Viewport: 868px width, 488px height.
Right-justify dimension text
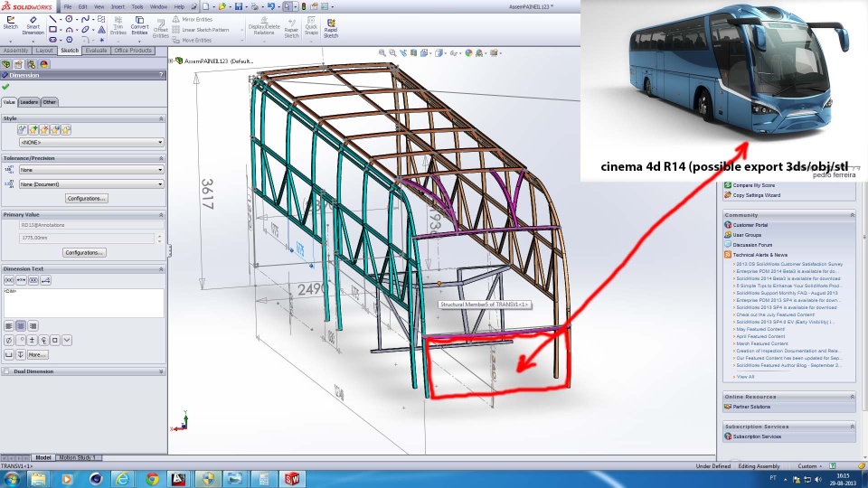pos(33,326)
